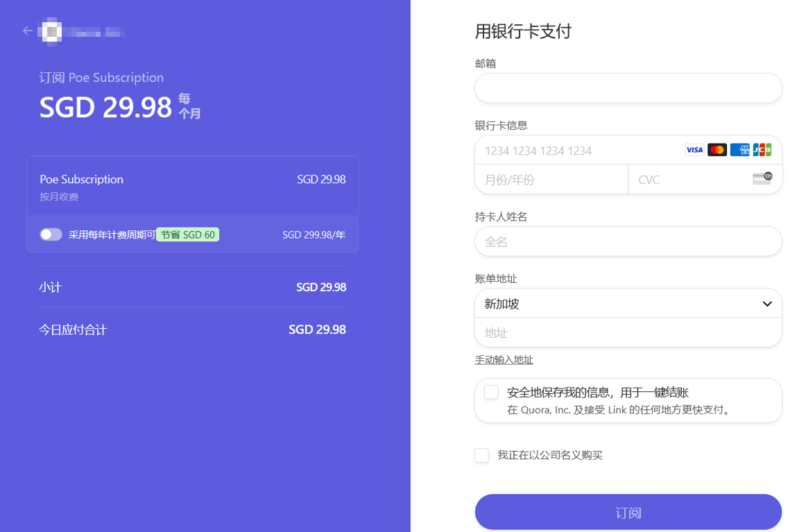Click the 节省 SGD 60 badge
Screen dimensions: 797x532
pos(187,234)
